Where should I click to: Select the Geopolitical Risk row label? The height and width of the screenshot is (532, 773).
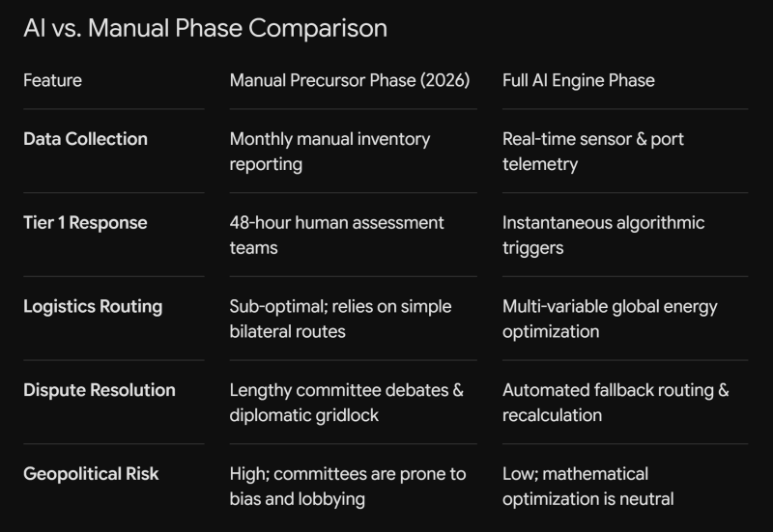tap(91, 474)
